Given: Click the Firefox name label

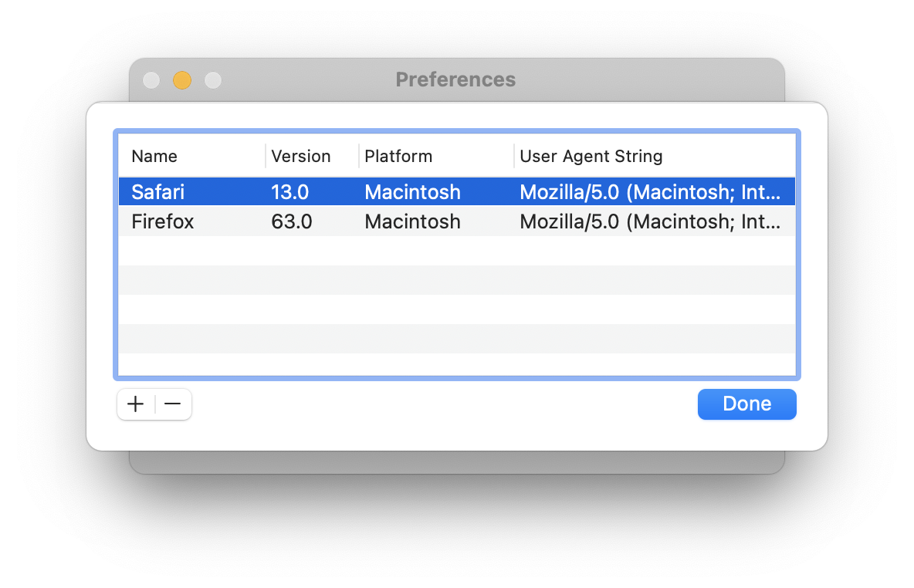Looking at the screenshot, I should coord(162,221).
